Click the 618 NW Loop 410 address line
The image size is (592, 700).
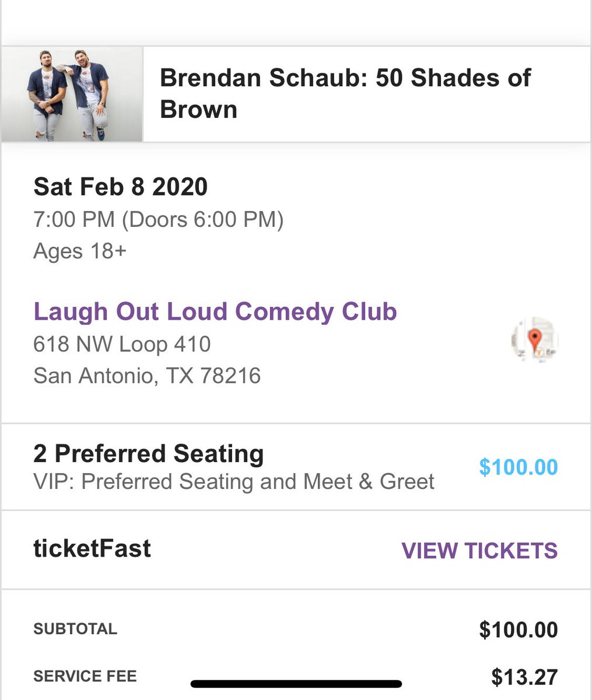point(122,344)
